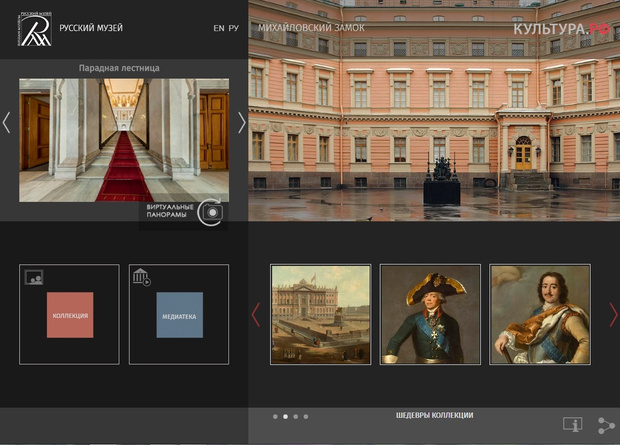
Task: Switch the language to EN
Action: point(219,28)
